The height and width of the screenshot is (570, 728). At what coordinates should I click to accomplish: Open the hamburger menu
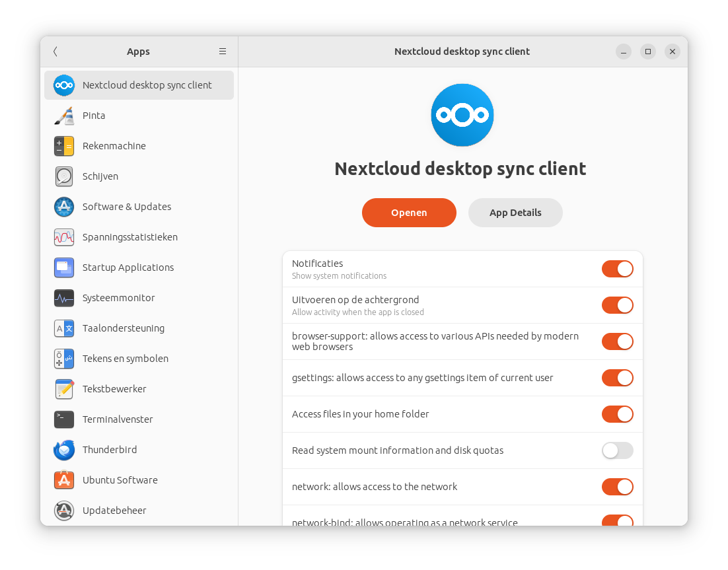pos(223,52)
